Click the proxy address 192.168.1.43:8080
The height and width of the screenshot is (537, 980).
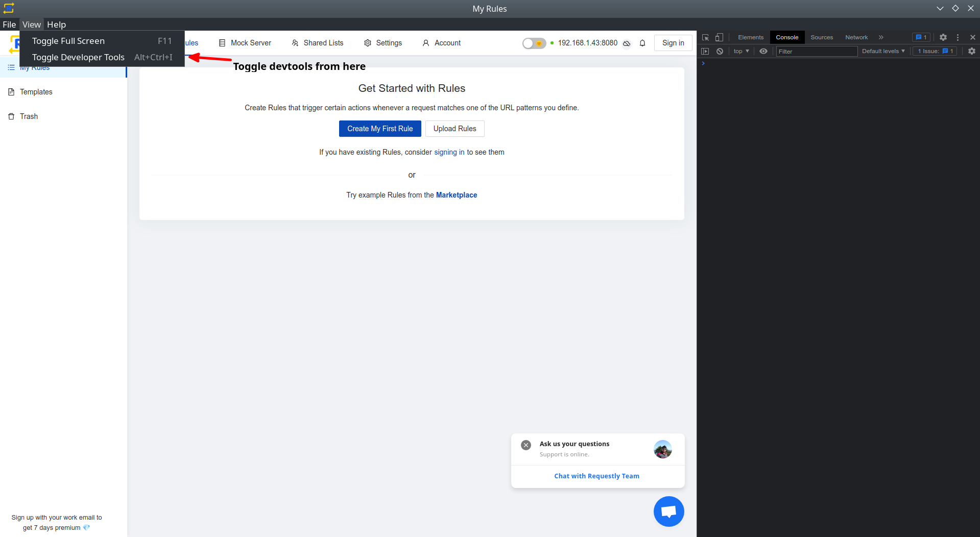coord(587,43)
